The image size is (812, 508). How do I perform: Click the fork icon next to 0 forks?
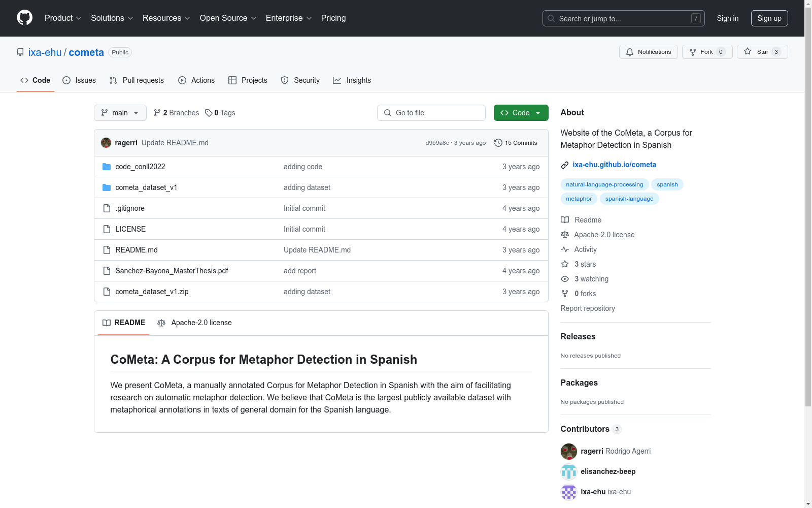tap(565, 294)
